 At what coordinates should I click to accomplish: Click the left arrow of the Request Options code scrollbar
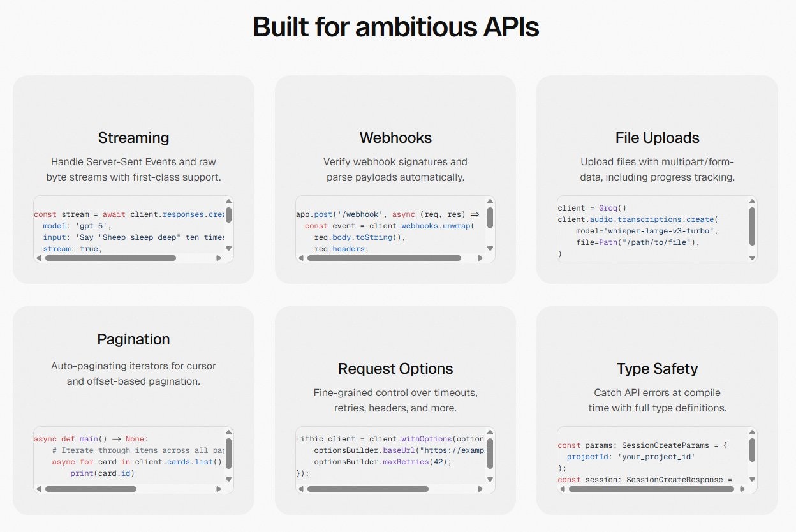click(x=300, y=489)
